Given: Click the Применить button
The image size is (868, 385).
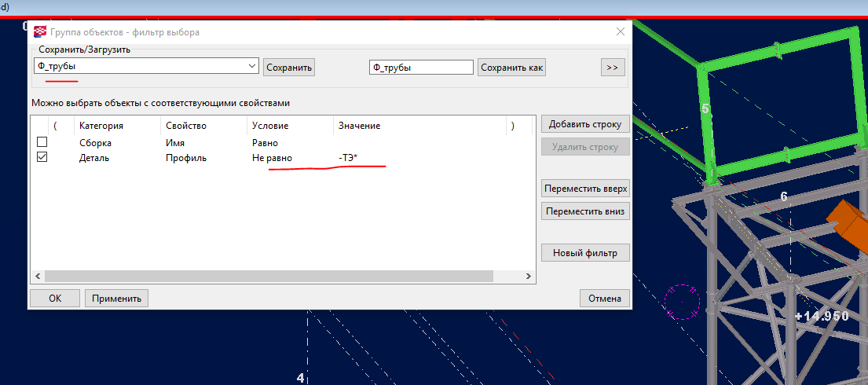Looking at the screenshot, I should pyautogui.click(x=117, y=298).
